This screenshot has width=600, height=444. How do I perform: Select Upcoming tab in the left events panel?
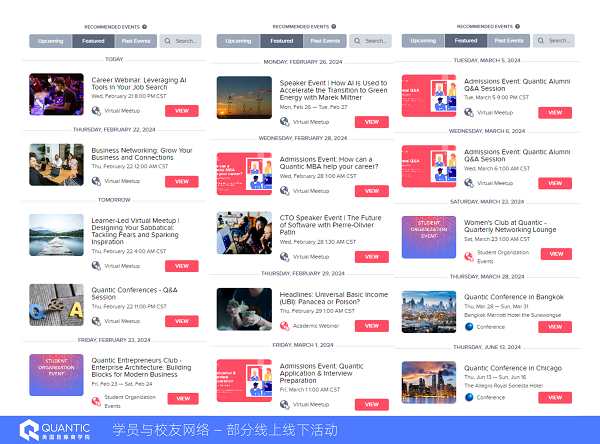coord(51,41)
